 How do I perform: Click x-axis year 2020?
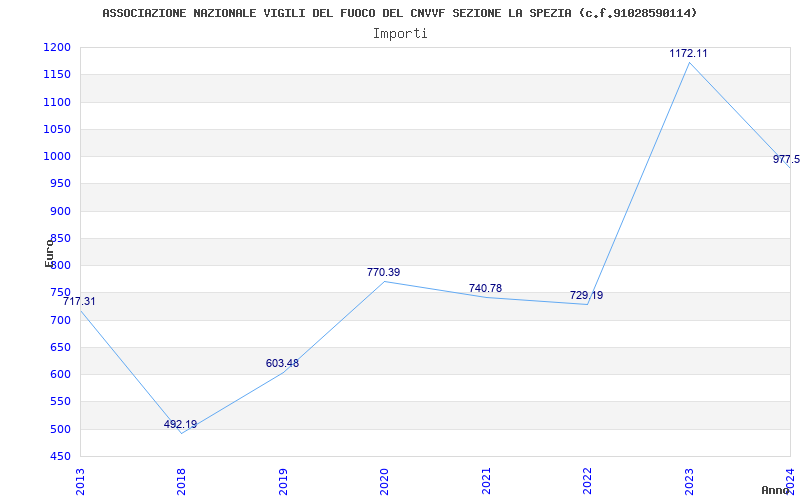[x=384, y=481]
